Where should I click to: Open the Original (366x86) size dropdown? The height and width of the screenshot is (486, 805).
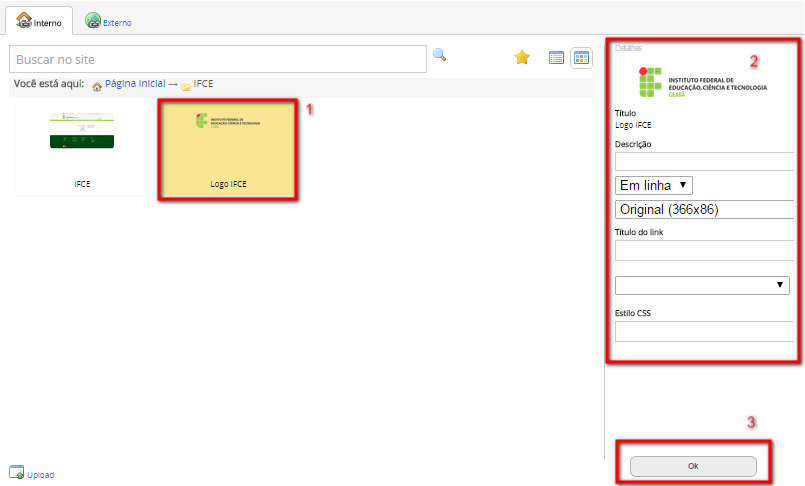(705, 209)
